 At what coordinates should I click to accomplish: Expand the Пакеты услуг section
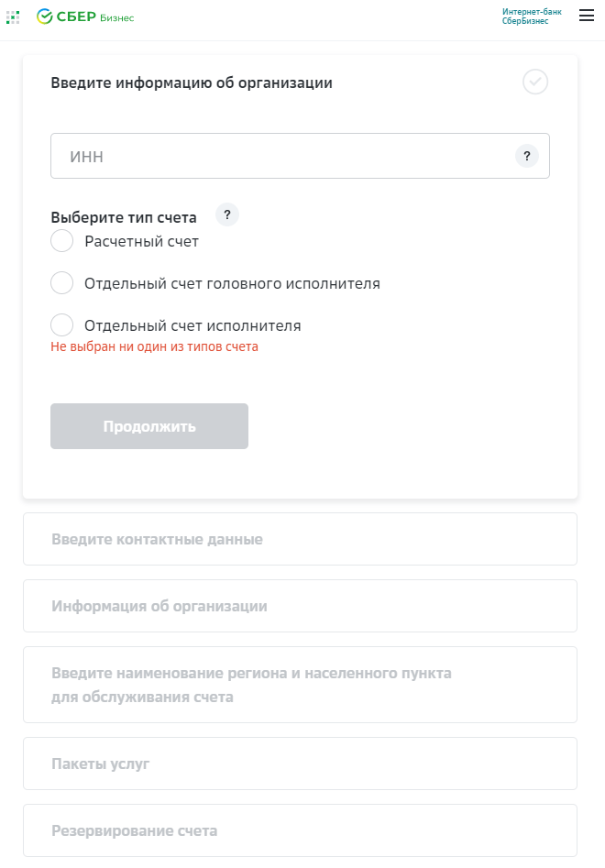click(x=300, y=763)
